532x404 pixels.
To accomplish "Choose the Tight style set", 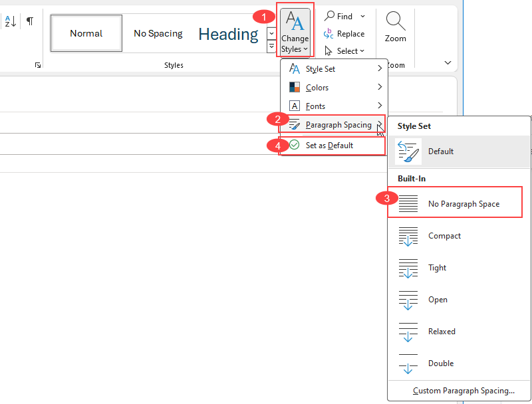I will pos(437,268).
